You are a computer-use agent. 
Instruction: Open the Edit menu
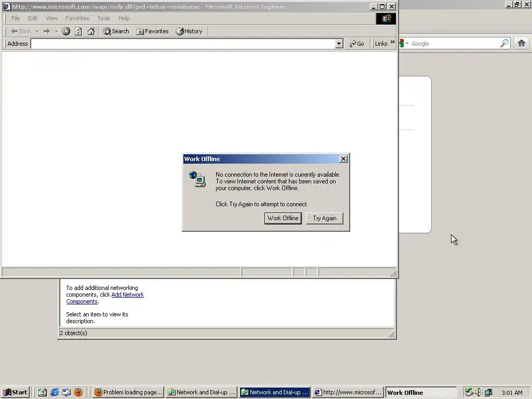pos(33,18)
